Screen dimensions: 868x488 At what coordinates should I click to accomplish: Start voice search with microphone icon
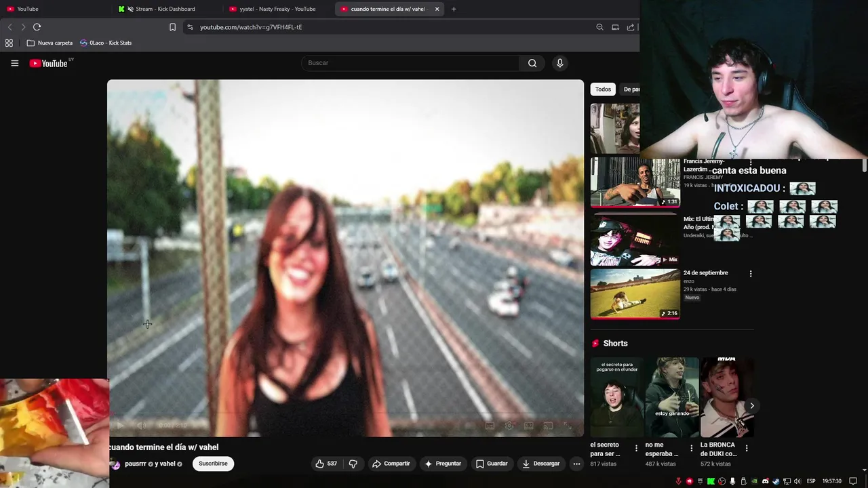pos(559,63)
